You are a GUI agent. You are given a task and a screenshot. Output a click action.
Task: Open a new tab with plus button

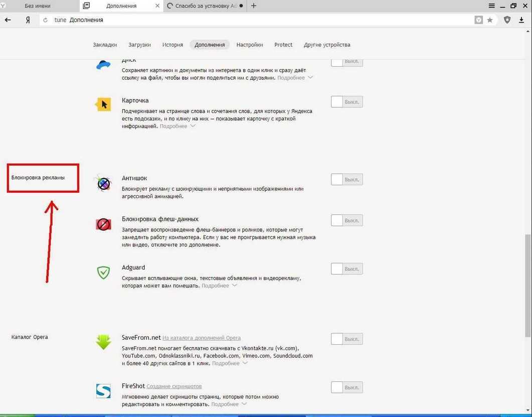tap(254, 6)
